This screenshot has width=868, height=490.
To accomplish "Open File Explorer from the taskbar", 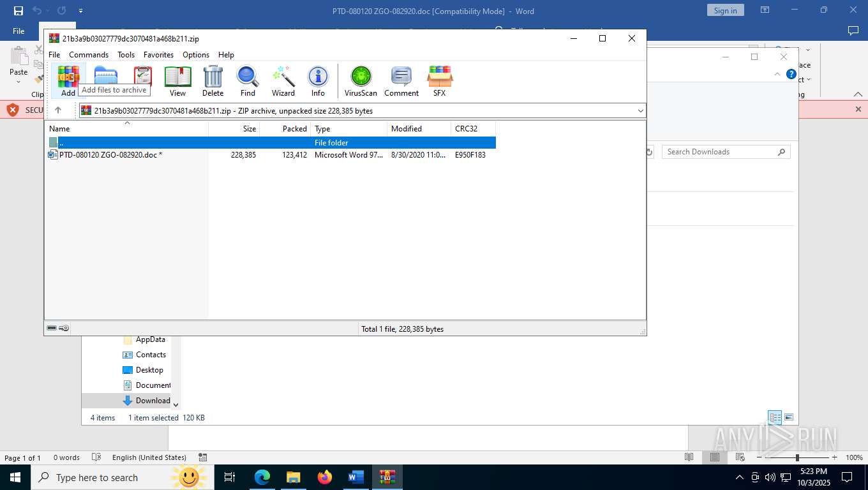I will (294, 477).
